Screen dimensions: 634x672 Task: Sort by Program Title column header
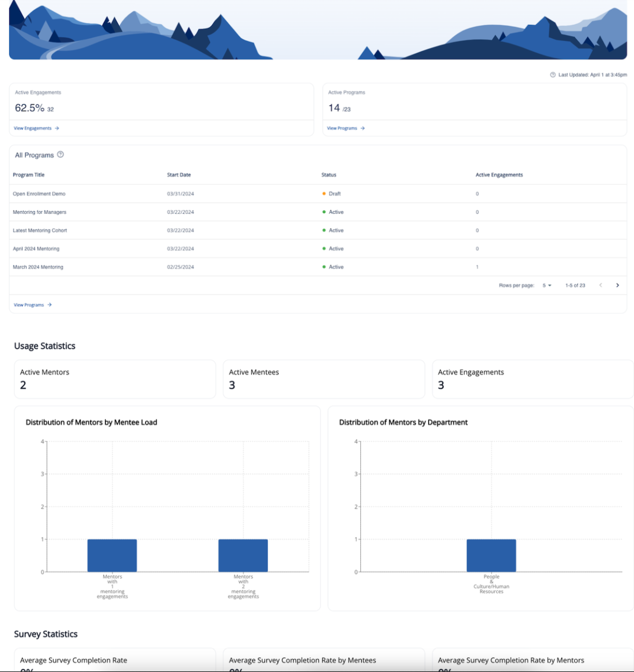[29, 175]
